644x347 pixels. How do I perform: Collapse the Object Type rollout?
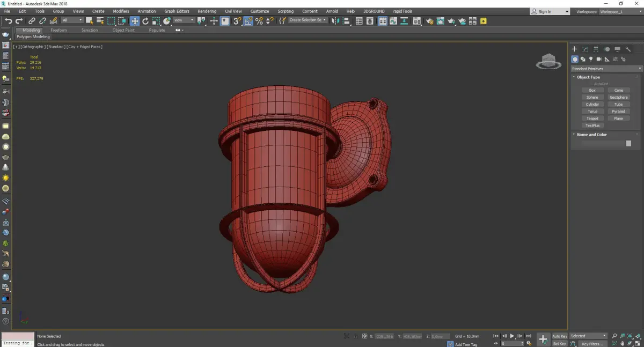(x=588, y=77)
